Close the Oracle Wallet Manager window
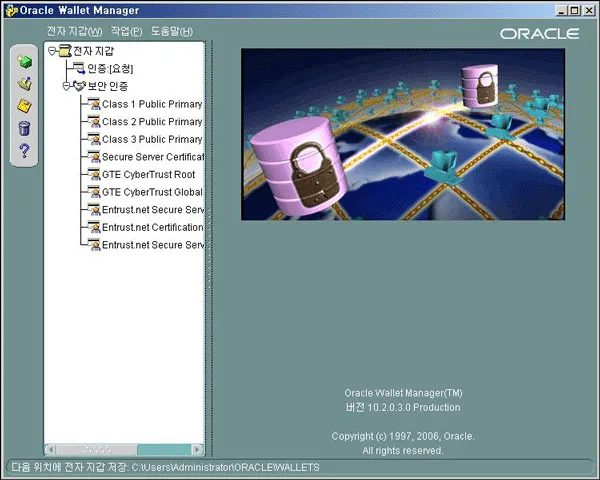Screen dimensions: 600x480 click(589, 10)
